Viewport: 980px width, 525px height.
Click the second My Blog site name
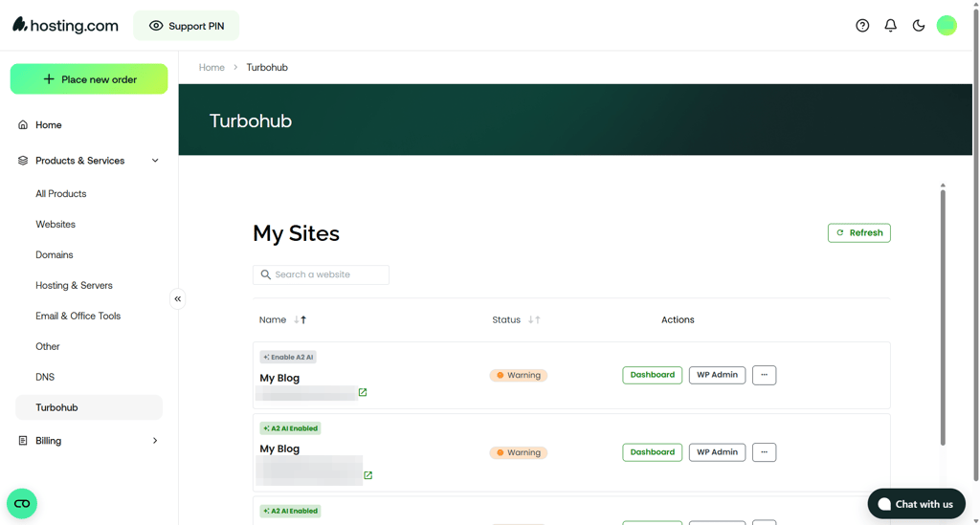(x=279, y=448)
